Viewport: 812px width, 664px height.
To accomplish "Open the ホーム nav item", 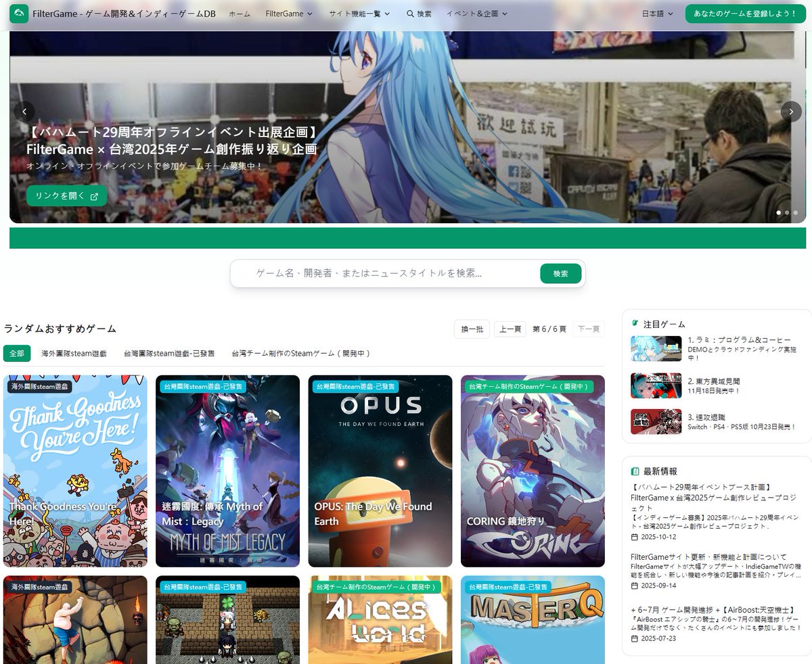I will (x=239, y=14).
